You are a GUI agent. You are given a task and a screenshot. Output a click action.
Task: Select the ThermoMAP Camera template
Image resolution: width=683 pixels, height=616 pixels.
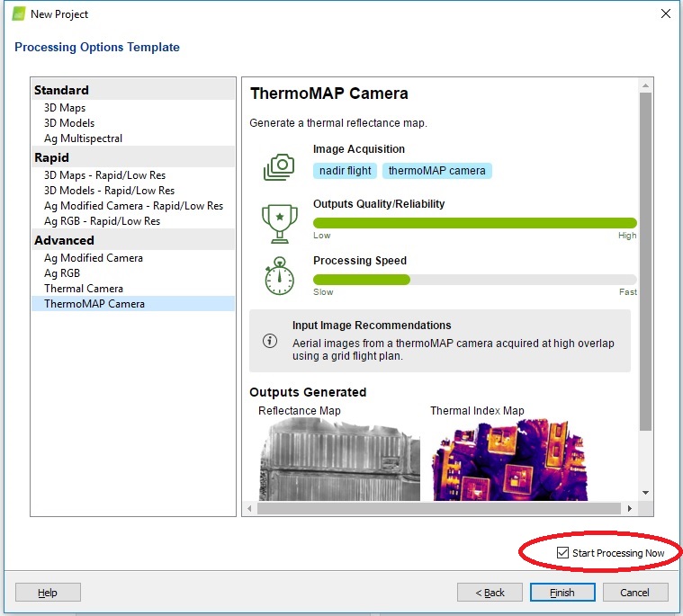[133, 303]
